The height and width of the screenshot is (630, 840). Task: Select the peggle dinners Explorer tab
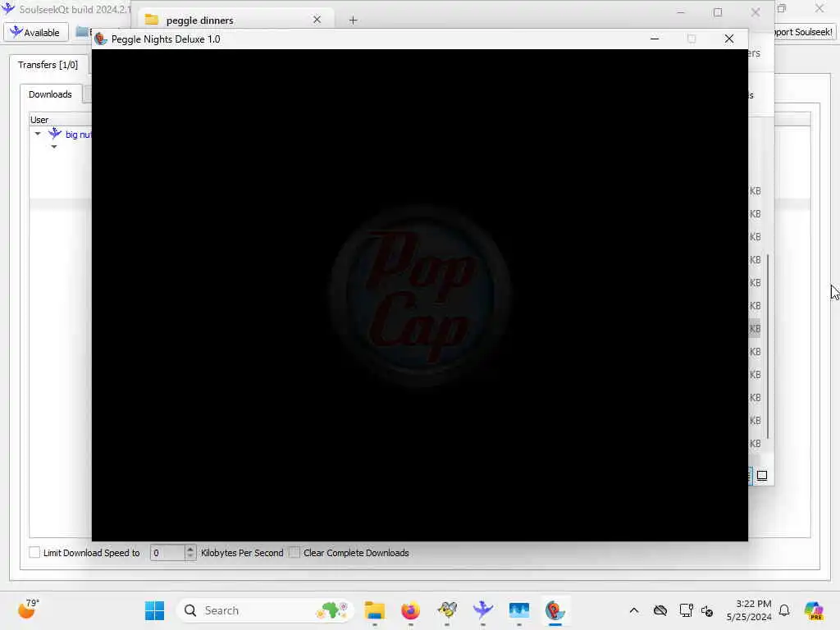[234, 20]
